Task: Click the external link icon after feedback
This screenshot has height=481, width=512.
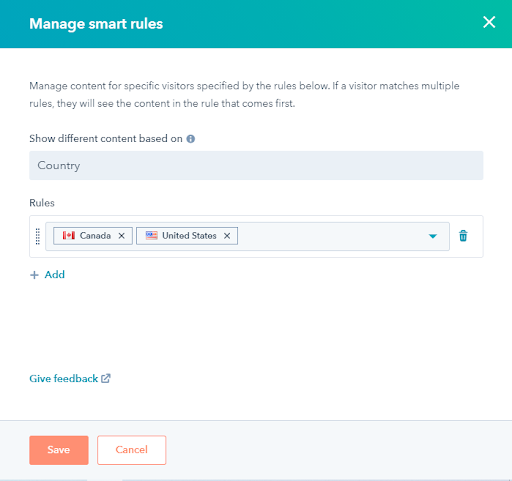Action: point(106,378)
